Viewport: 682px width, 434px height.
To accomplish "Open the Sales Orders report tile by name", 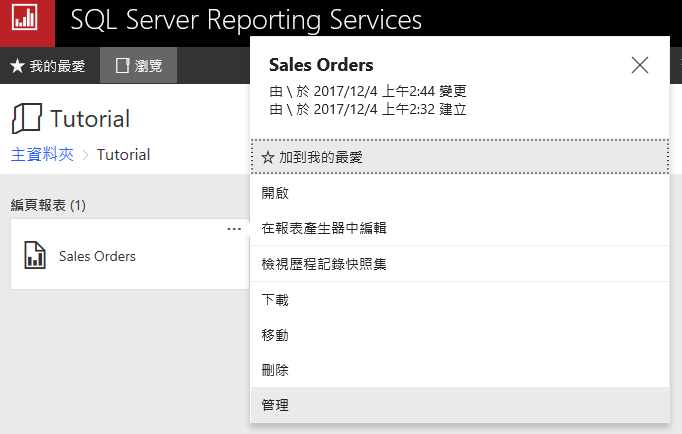I will (97, 256).
